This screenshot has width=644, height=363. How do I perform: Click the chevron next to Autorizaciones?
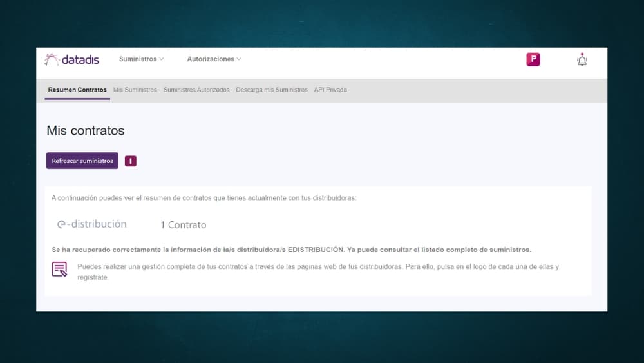point(239,59)
